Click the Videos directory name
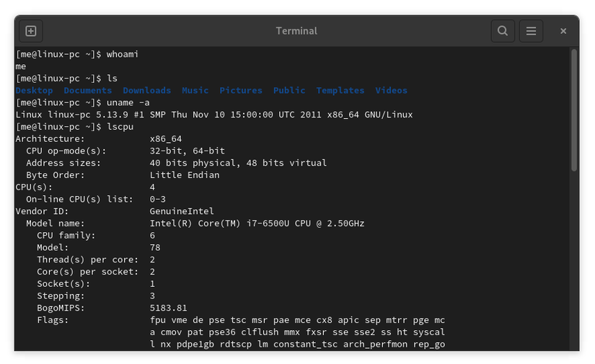 tap(391, 91)
